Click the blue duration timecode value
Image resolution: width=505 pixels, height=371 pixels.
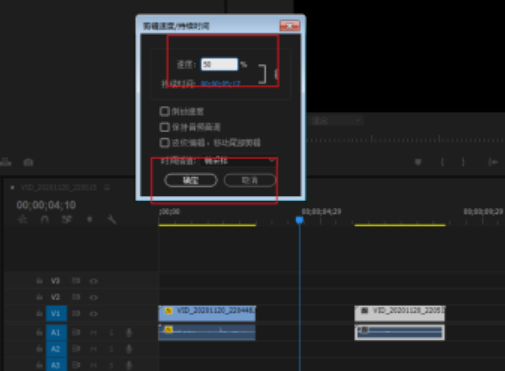click(x=220, y=83)
